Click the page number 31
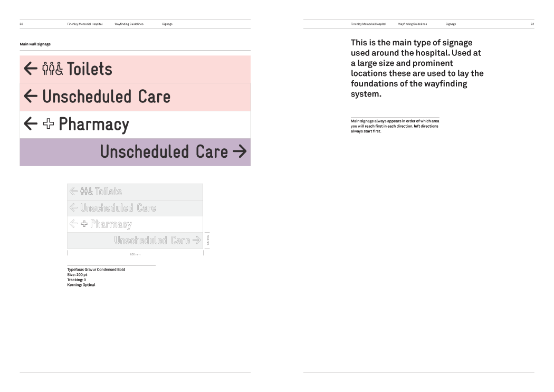This screenshot has width=554, height=392. coord(532,24)
